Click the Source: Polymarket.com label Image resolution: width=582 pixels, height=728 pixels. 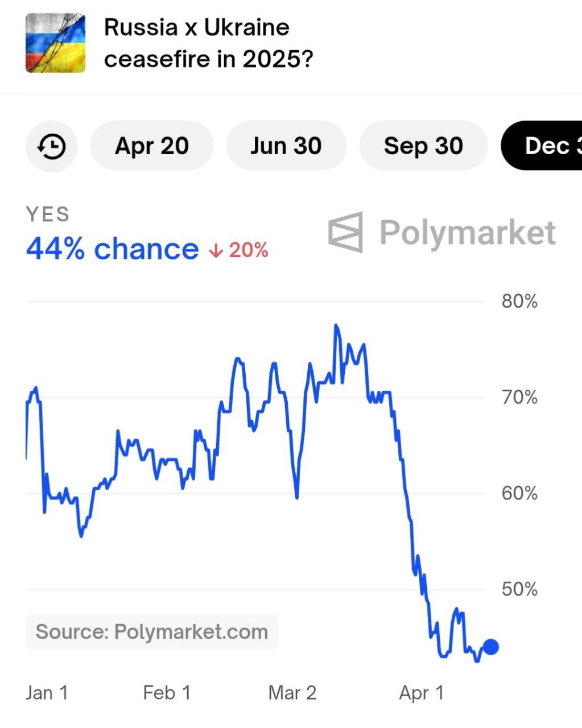click(151, 632)
